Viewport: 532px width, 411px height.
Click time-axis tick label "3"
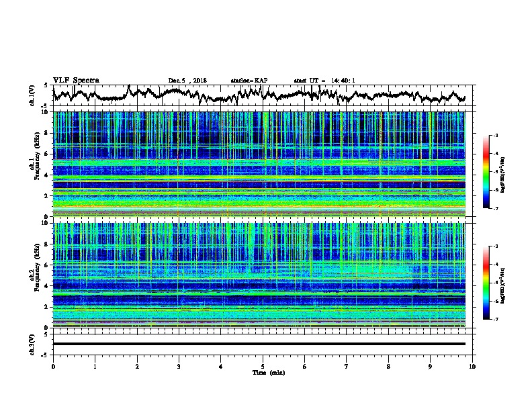tap(179, 367)
